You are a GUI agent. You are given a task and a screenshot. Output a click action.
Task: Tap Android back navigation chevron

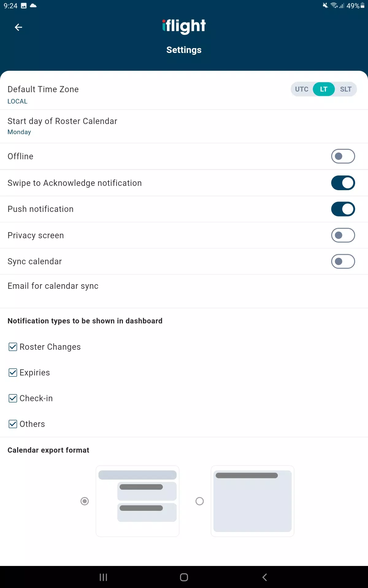265,577
